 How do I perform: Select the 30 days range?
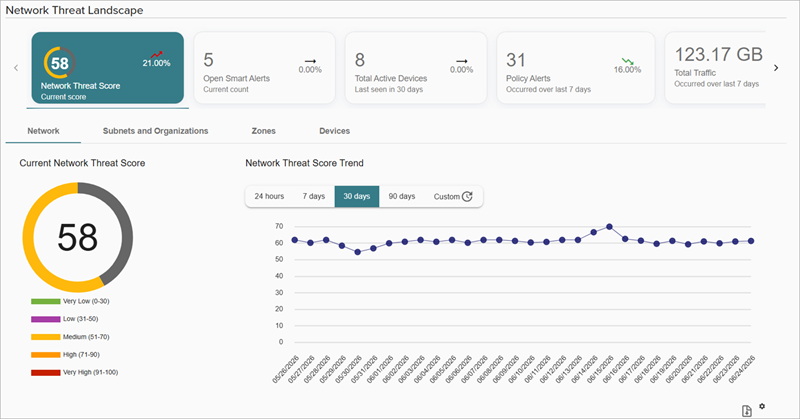tap(357, 196)
